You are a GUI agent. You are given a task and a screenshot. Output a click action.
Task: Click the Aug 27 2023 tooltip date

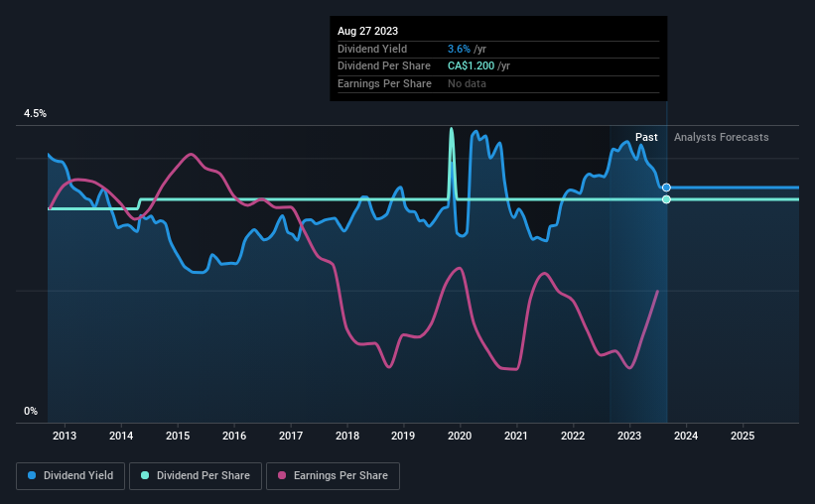368,31
